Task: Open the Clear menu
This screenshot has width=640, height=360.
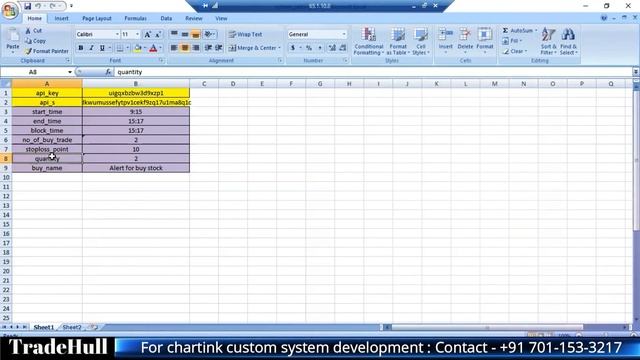Action: pos(515,51)
